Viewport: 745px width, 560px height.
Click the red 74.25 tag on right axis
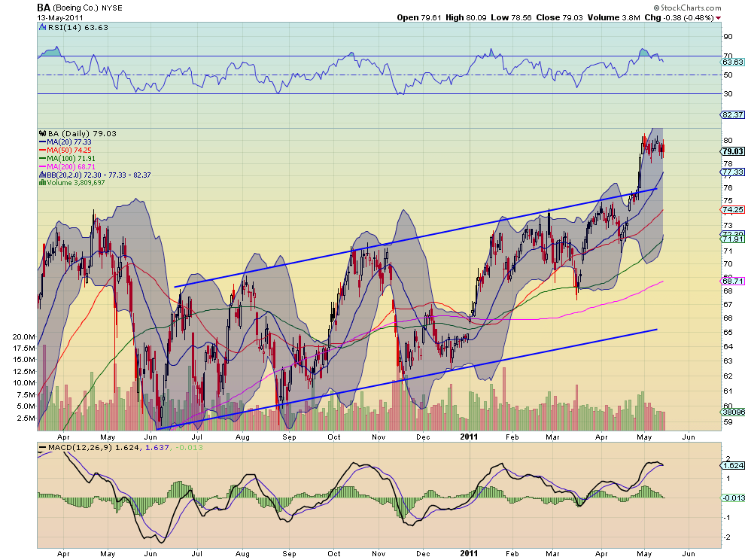[x=733, y=210]
